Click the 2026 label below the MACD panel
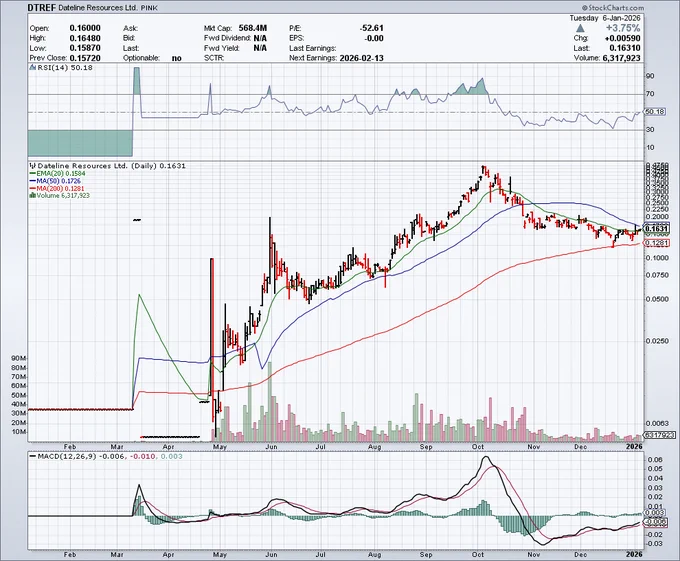Screen dimensions: 680x561 point(634,554)
